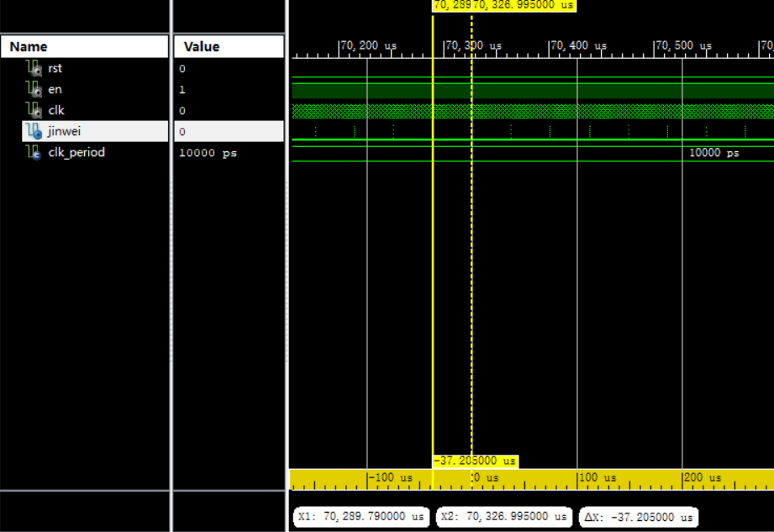Image resolution: width=774 pixels, height=532 pixels.
Task: Select the jinwei signal row
Action: [95, 131]
